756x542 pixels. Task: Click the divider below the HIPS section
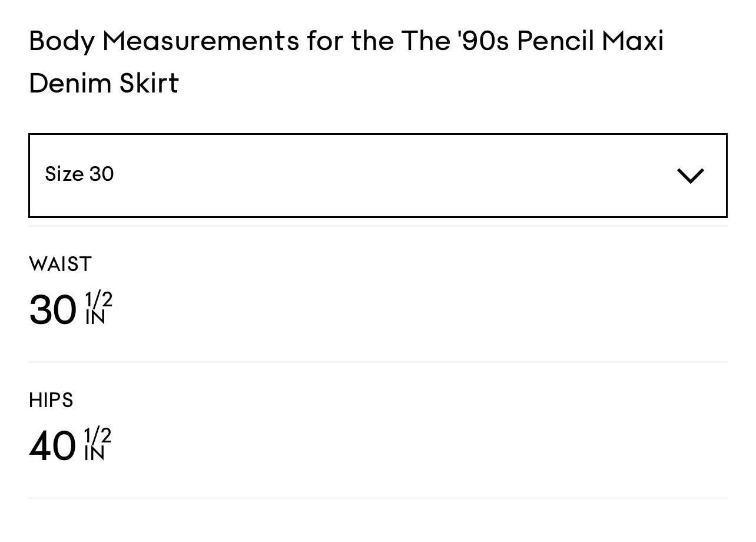[378, 497]
